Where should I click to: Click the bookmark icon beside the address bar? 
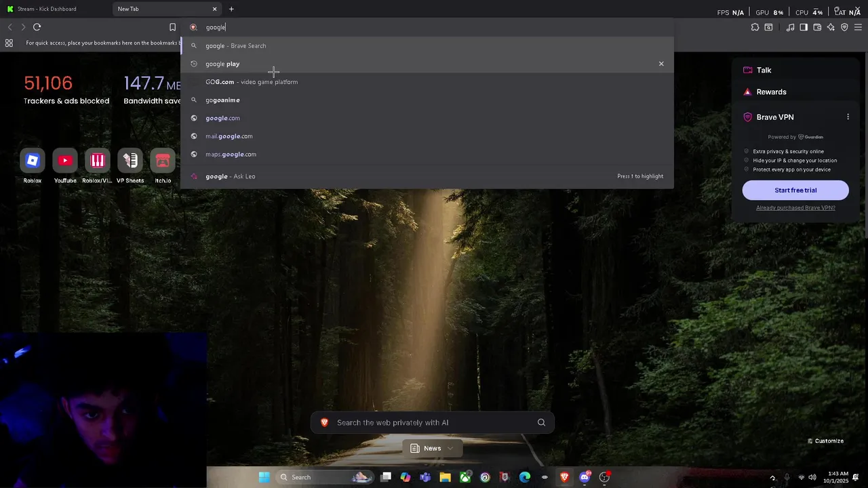click(172, 27)
